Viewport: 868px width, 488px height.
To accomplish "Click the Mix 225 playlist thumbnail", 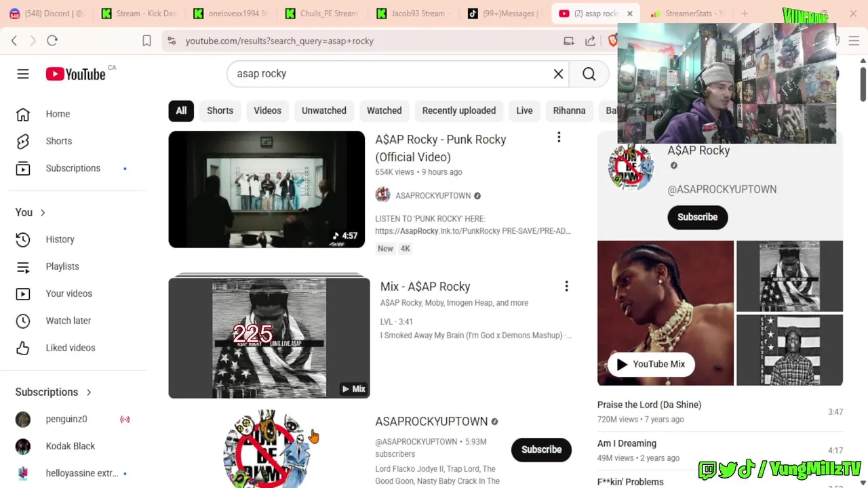I will coord(269,338).
